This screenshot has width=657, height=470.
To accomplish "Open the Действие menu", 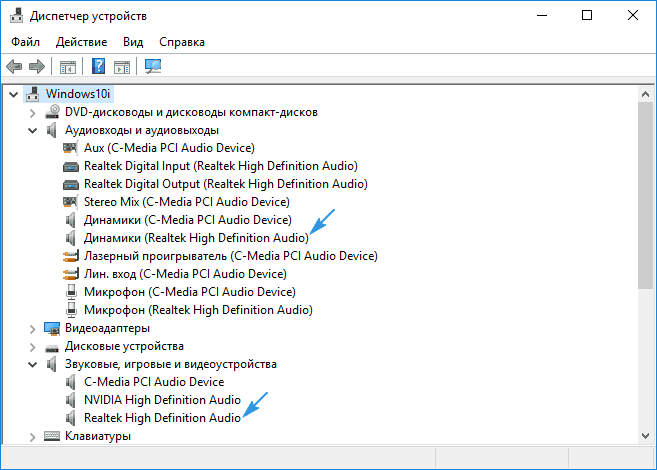I will [80, 42].
